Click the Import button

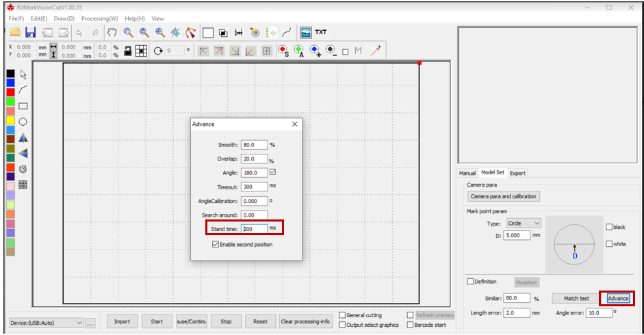pyautogui.click(x=122, y=321)
